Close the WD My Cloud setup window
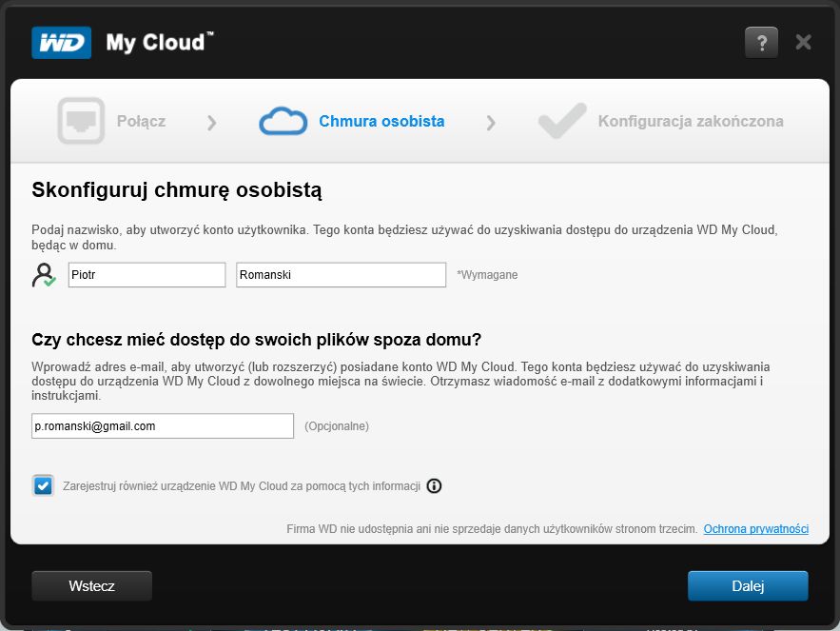 point(803,42)
